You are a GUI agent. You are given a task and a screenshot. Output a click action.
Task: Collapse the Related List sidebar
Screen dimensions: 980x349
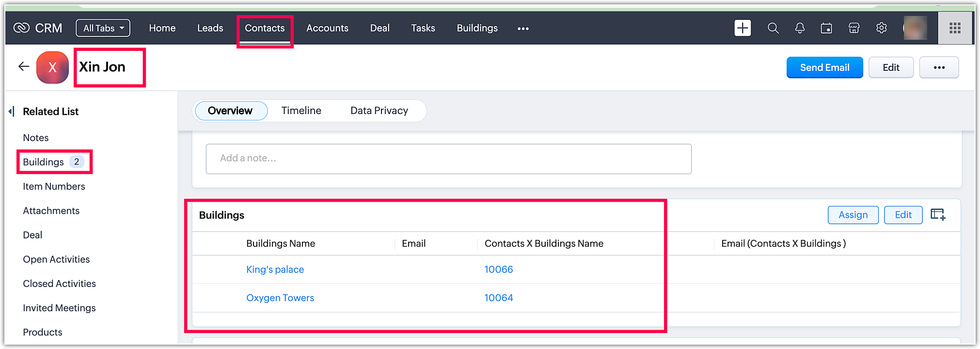12,111
